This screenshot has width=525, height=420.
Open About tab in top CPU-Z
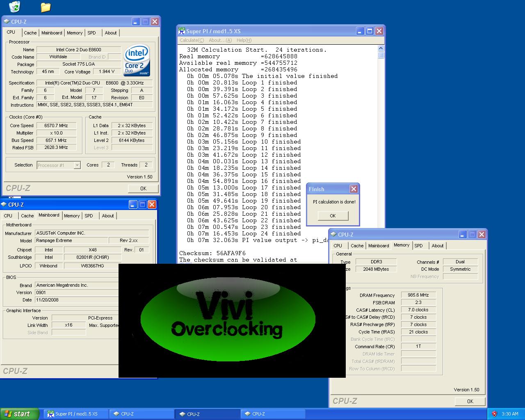coord(111,33)
